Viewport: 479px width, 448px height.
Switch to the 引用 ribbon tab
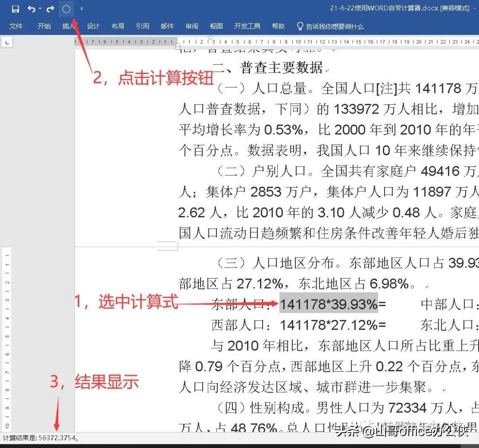[142, 26]
